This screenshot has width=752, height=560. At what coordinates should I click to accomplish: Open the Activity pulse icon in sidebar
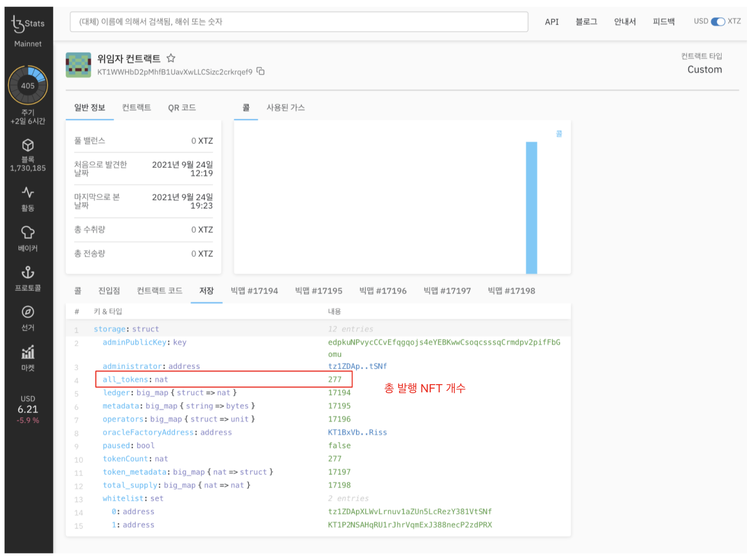pos(28,192)
